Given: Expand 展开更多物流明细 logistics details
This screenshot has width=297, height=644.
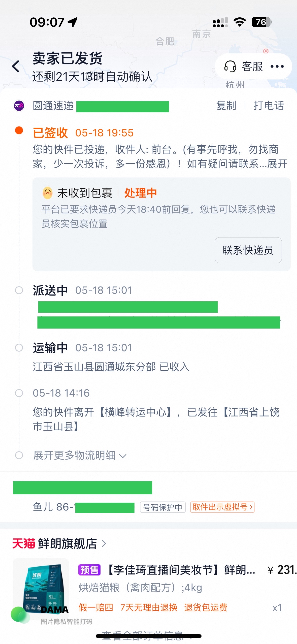Looking at the screenshot, I should (80, 455).
